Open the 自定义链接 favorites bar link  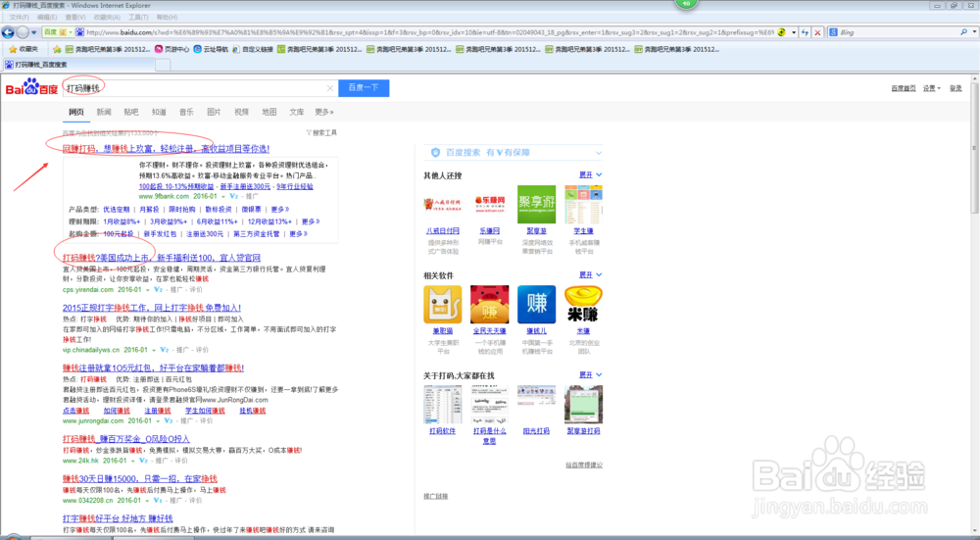[253, 49]
